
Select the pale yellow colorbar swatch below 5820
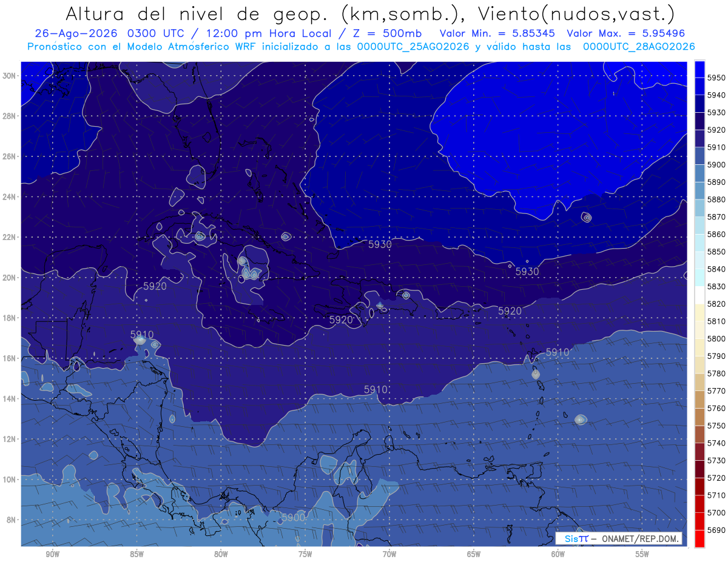pos(699,312)
